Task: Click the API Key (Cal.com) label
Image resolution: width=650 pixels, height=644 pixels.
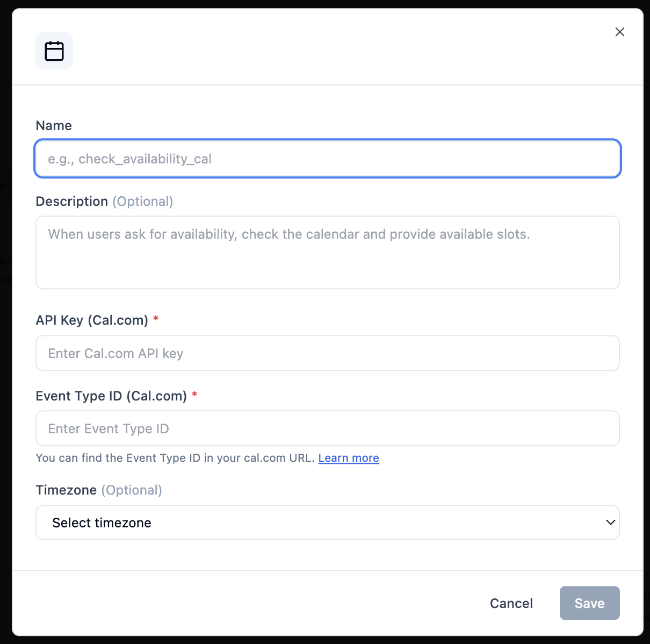Action: pos(92,320)
